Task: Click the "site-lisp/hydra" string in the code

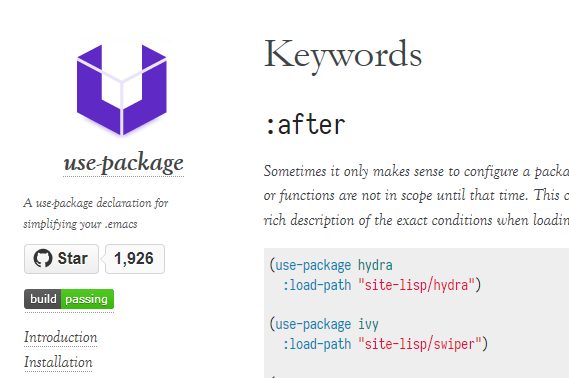Action: [x=416, y=285]
